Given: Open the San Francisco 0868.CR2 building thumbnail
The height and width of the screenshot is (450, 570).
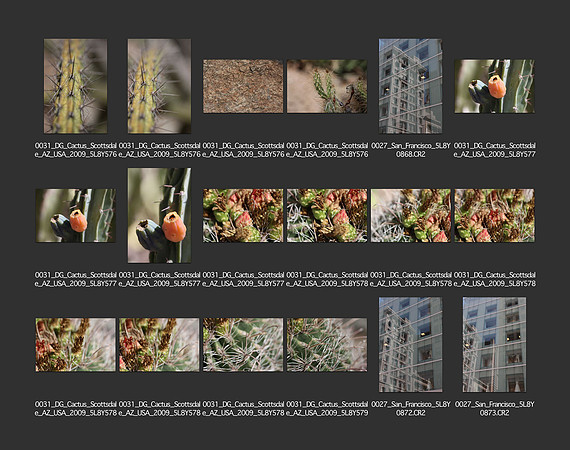Looking at the screenshot, I should pyautogui.click(x=410, y=86).
